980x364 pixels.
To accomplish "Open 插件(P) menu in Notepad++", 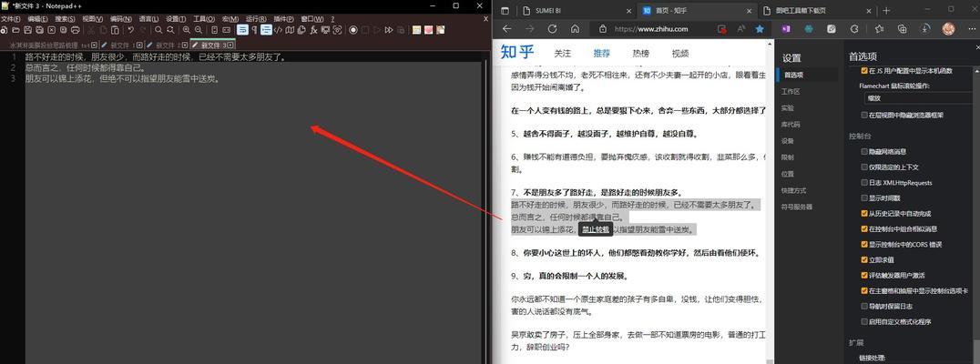I will coord(284,19).
